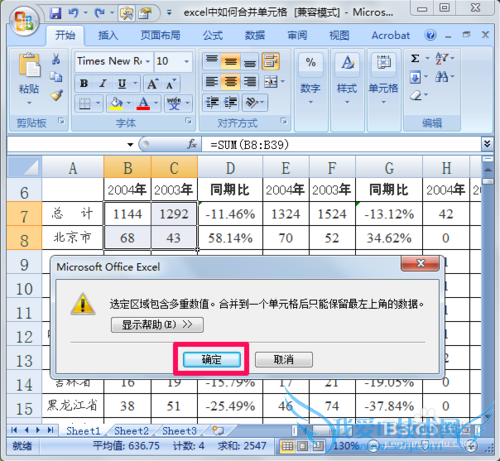The height and width of the screenshot is (461, 500).
Task: Apply yellow fill color bucket
Action: point(116,103)
